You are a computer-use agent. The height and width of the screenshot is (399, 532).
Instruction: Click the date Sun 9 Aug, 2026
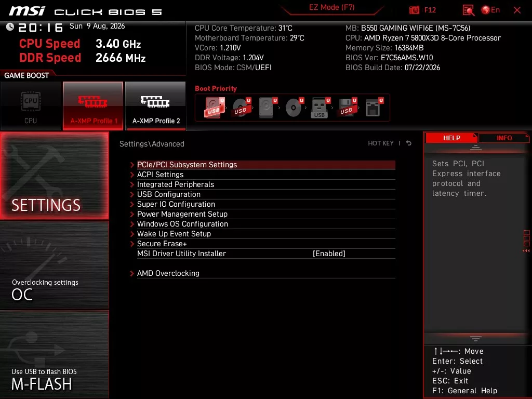pyautogui.click(x=97, y=26)
